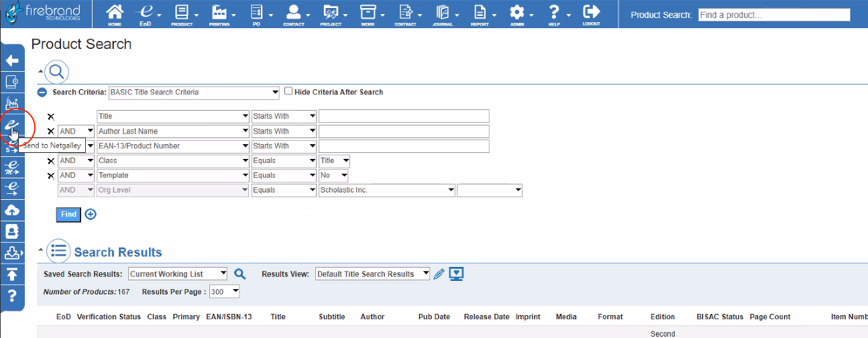
Task: Collapse search criteria with minus toggle
Action: 42,93
